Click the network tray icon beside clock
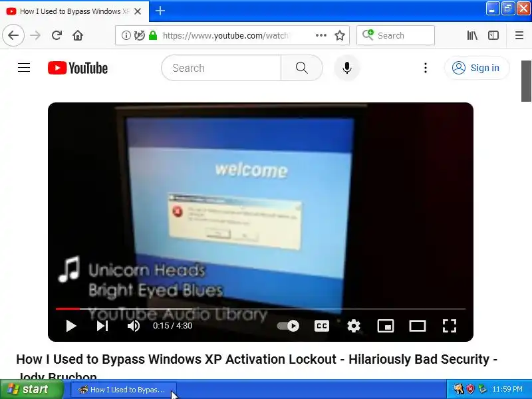Screen dimensions: 532x399 (x=482, y=389)
